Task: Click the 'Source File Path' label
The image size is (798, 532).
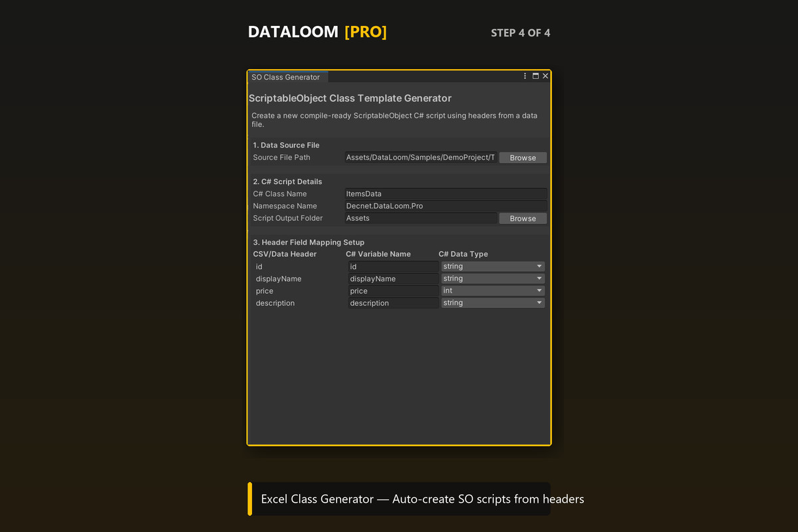Action: pyautogui.click(x=281, y=158)
